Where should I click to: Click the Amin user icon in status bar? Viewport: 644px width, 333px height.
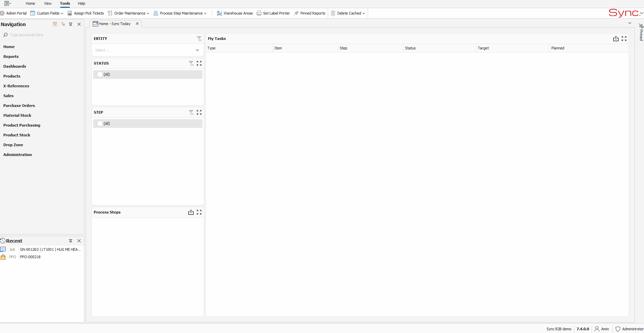[x=597, y=329]
